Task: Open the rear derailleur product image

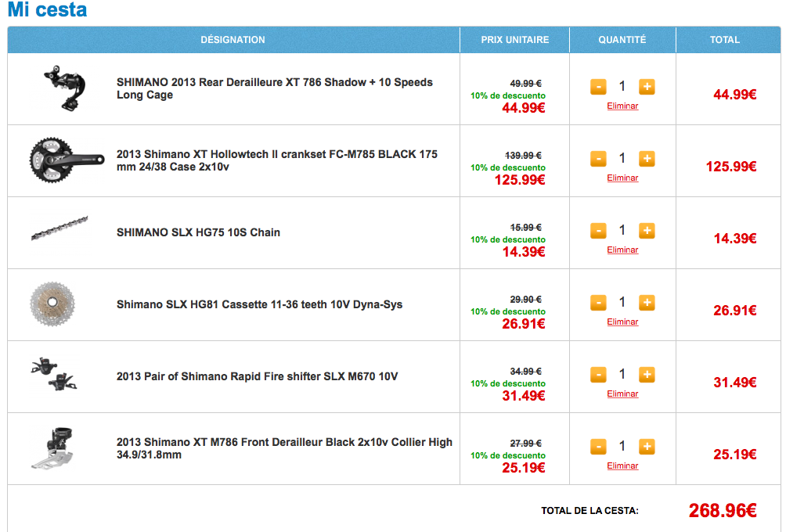Action: pos(66,88)
